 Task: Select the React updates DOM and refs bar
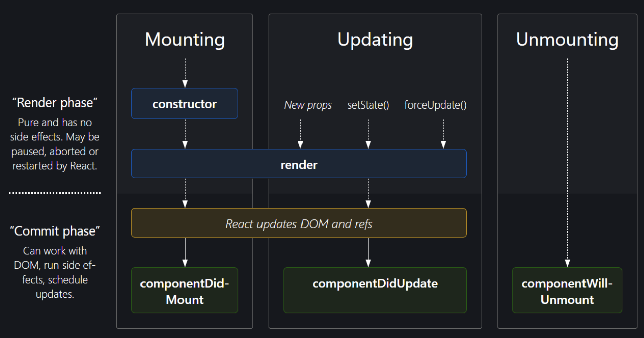(x=298, y=223)
